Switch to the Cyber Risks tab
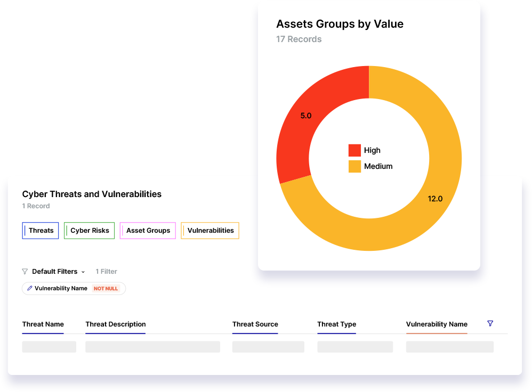 click(x=89, y=230)
